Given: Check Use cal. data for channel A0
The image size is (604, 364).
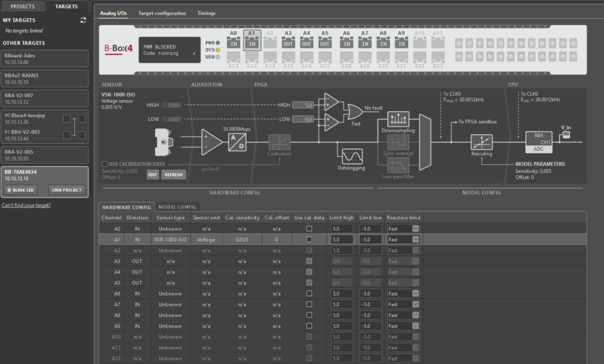Looking at the screenshot, I should coord(309,229).
